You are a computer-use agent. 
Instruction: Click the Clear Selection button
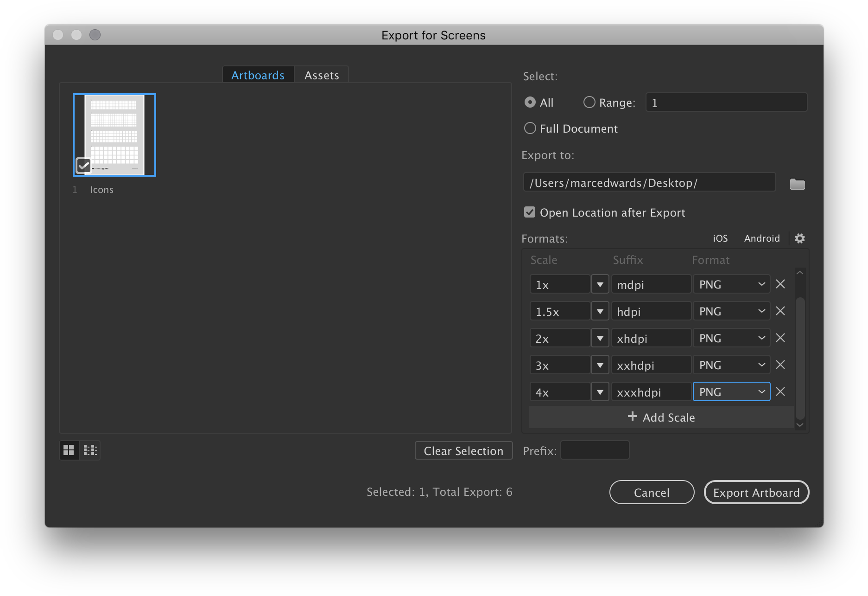pos(463,450)
